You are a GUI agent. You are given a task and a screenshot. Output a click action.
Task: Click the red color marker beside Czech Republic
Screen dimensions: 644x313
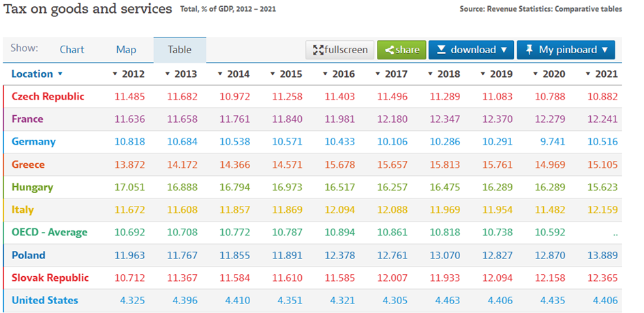tap(4, 96)
